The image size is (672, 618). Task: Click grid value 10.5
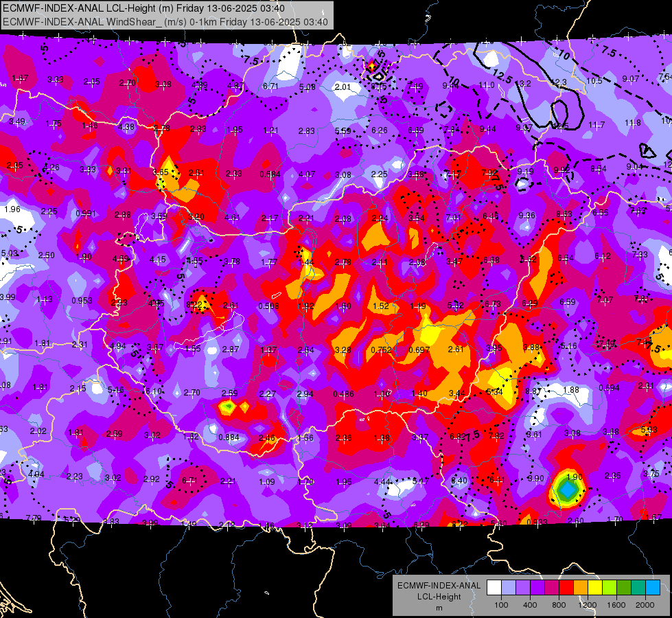(x=594, y=80)
